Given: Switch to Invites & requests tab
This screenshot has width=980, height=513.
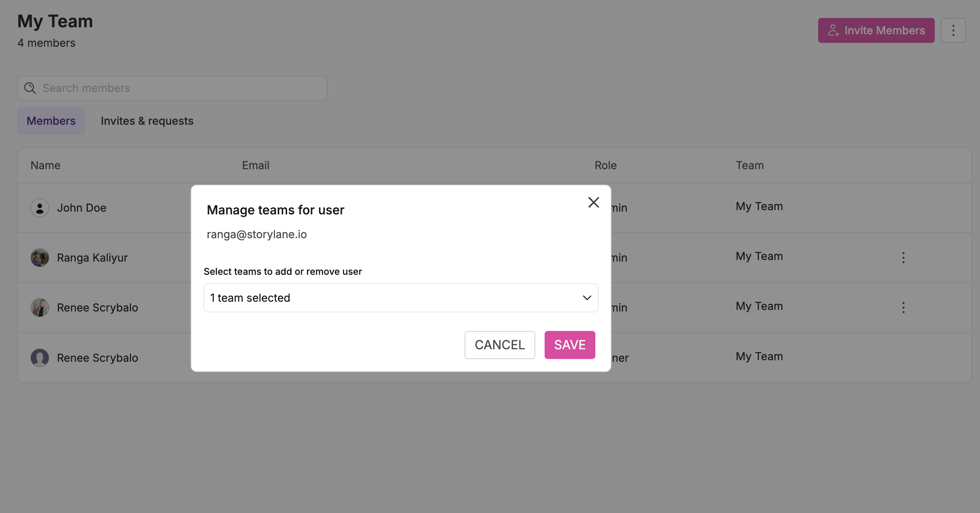Looking at the screenshot, I should pyautogui.click(x=147, y=121).
